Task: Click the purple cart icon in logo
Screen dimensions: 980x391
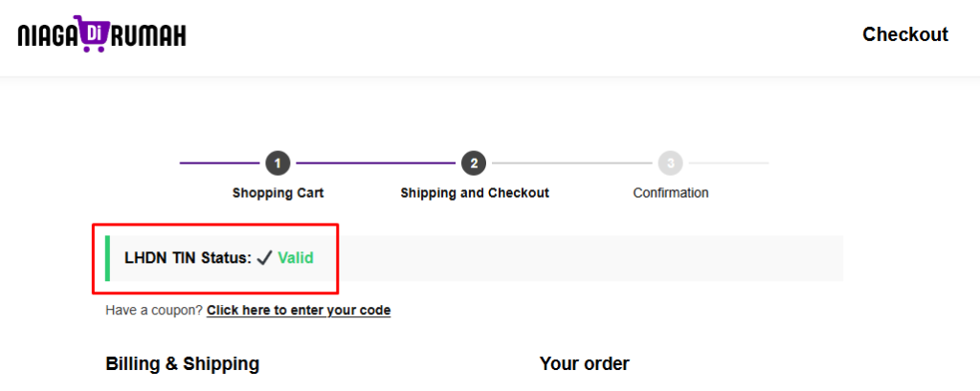Action: 93,33
